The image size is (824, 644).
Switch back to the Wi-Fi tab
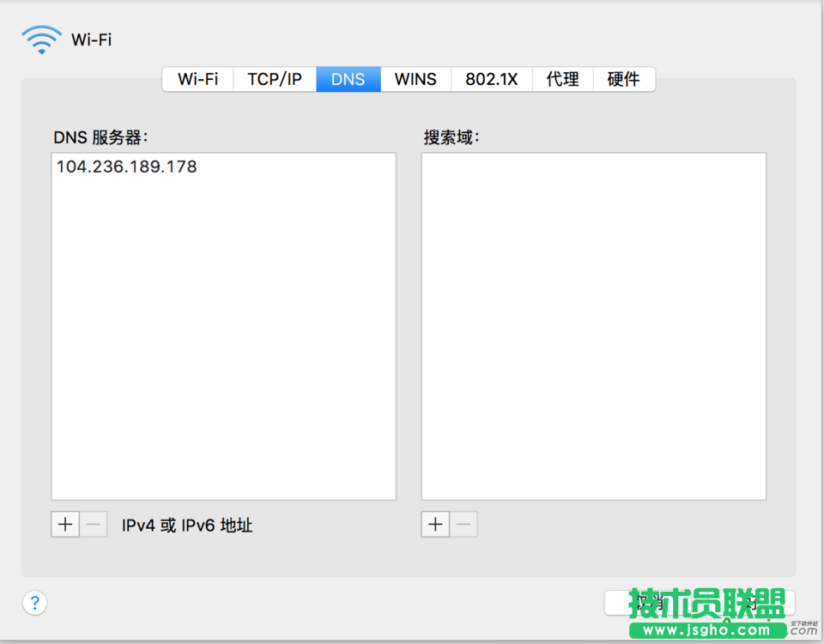pyautogui.click(x=197, y=78)
